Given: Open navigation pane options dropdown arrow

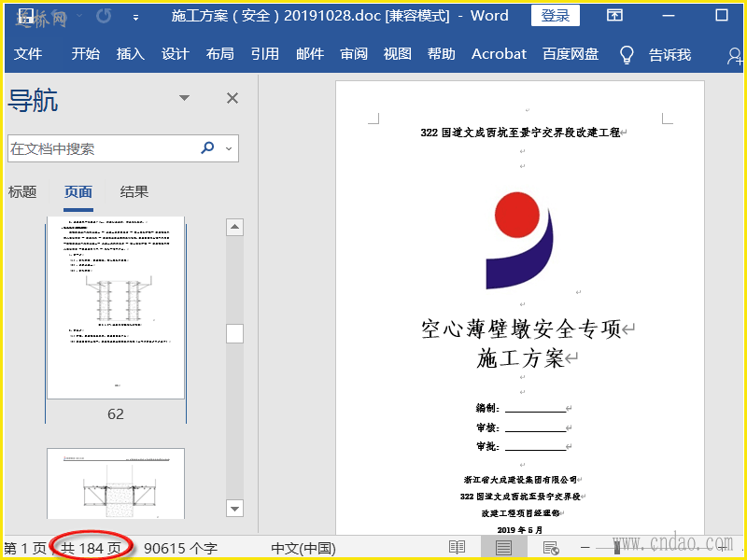Looking at the screenshot, I should point(184,98).
